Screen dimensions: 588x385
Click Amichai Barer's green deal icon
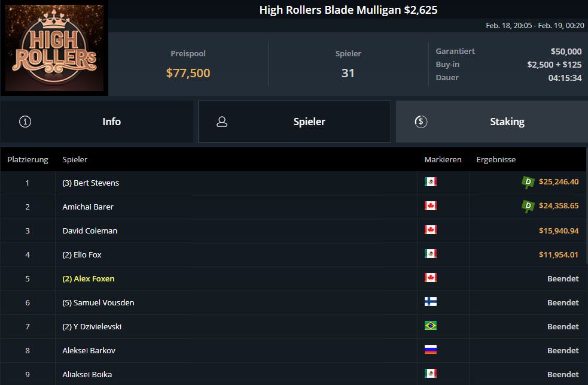(528, 206)
